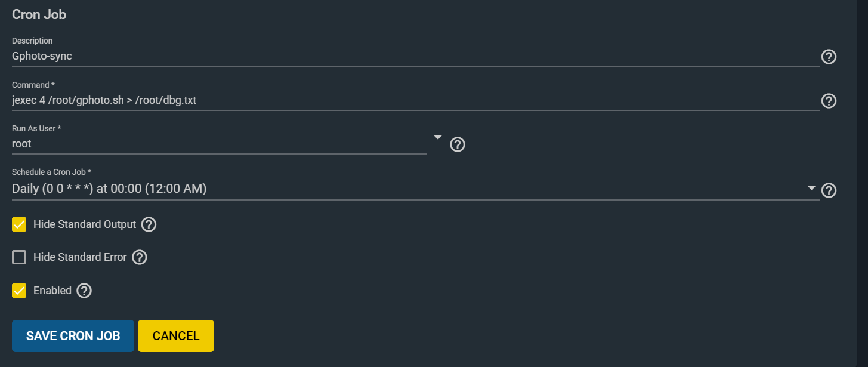Expand the Run As User dropdown arrow

point(437,137)
